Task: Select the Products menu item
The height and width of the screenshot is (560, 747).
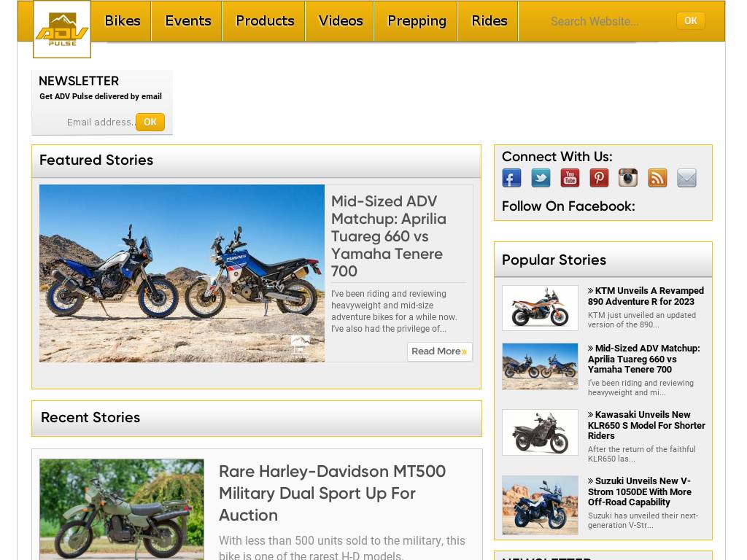Action: (x=265, y=21)
